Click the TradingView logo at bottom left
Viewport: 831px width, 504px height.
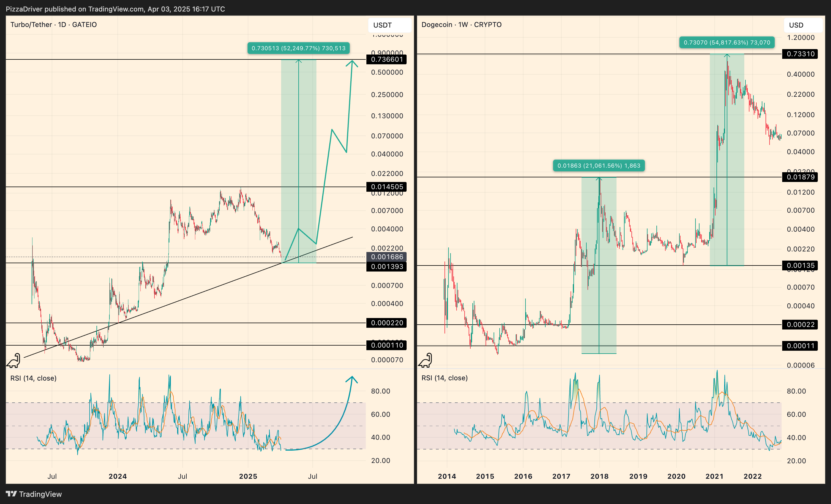pos(34,494)
